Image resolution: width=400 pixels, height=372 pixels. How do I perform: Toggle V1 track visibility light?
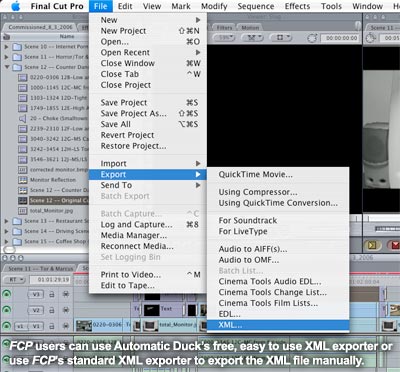pyautogui.click(x=6, y=325)
